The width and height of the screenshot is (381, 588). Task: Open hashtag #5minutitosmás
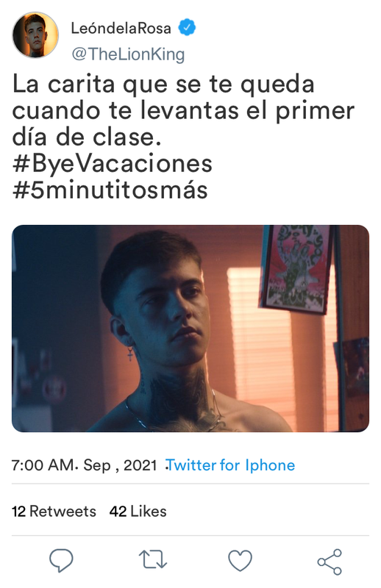pyautogui.click(x=110, y=190)
